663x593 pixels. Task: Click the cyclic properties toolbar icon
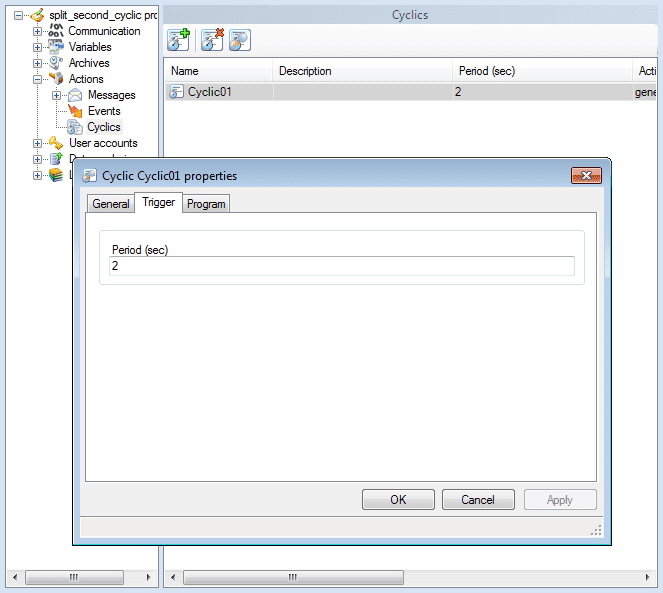(239, 40)
